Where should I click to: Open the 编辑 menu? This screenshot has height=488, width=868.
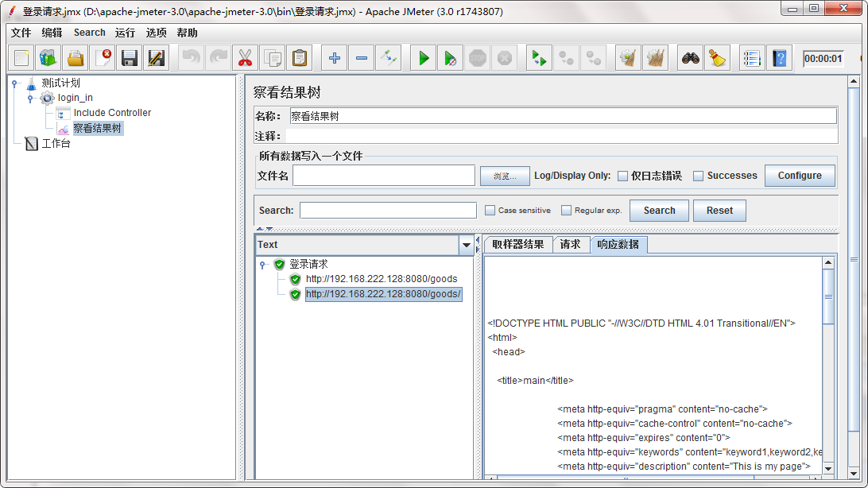pyautogui.click(x=52, y=33)
